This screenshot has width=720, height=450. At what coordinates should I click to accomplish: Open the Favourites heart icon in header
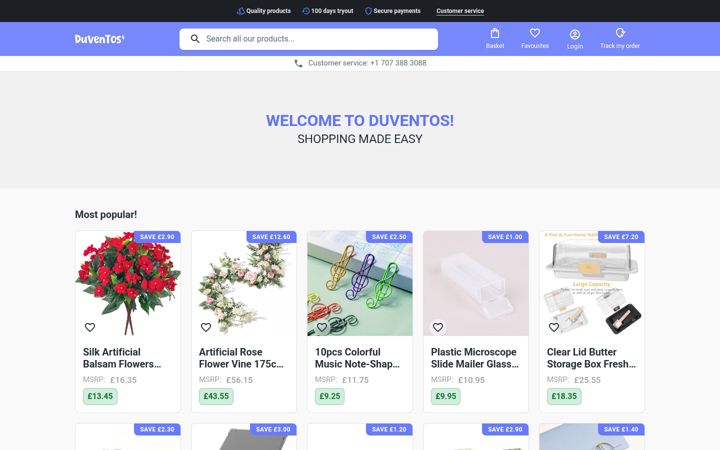(x=534, y=33)
